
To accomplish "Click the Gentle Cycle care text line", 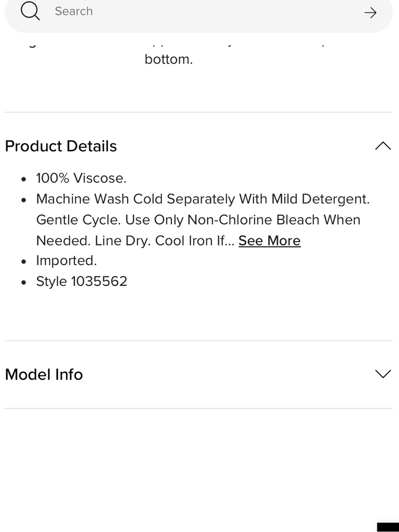I will 198,220.
